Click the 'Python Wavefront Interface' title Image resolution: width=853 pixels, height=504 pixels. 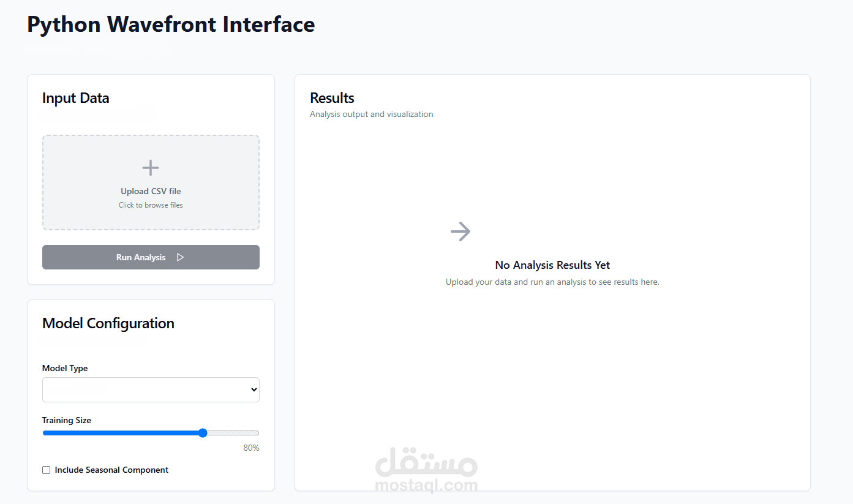pos(171,24)
